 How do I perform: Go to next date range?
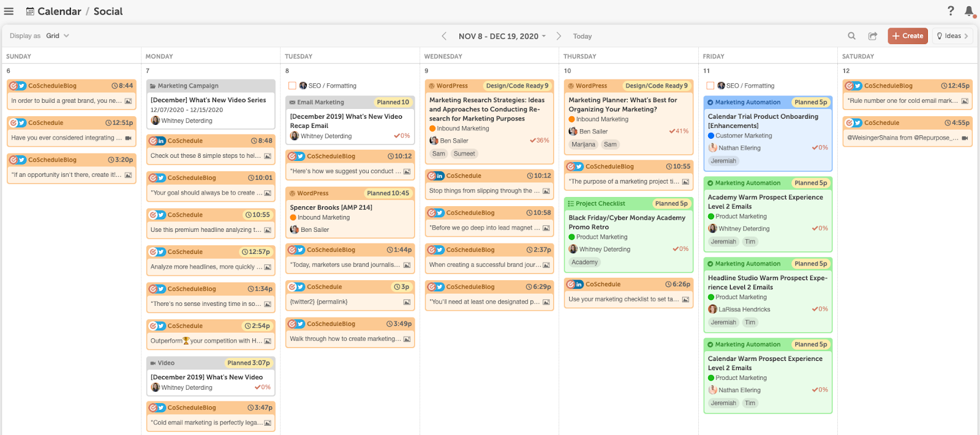[x=559, y=36]
